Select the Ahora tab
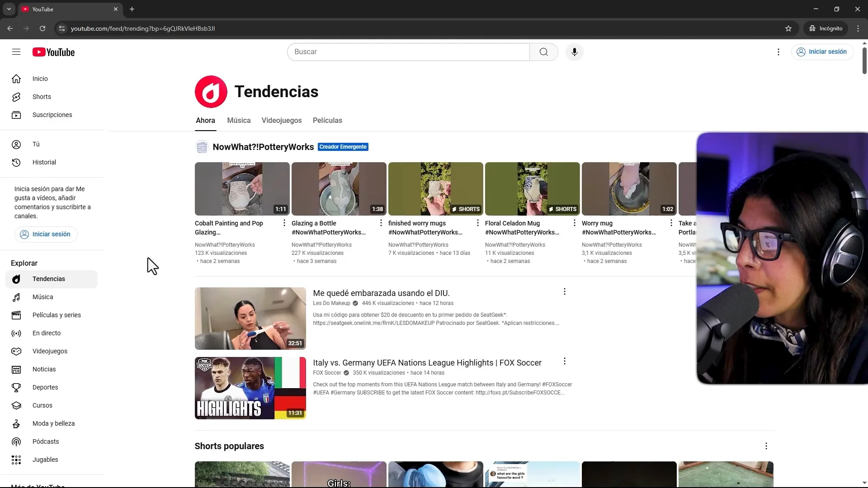The height and width of the screenshot is (488, 868). [x=205, y=121]
